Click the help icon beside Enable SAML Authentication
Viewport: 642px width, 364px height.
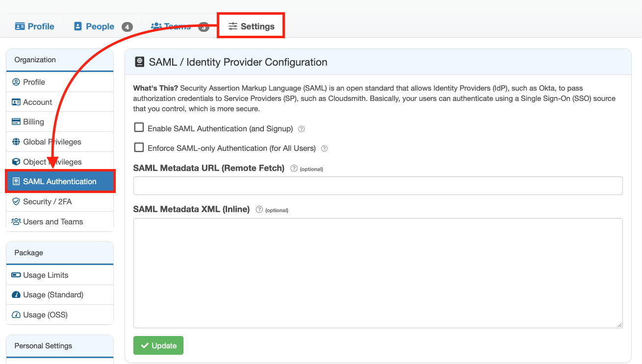302,129
